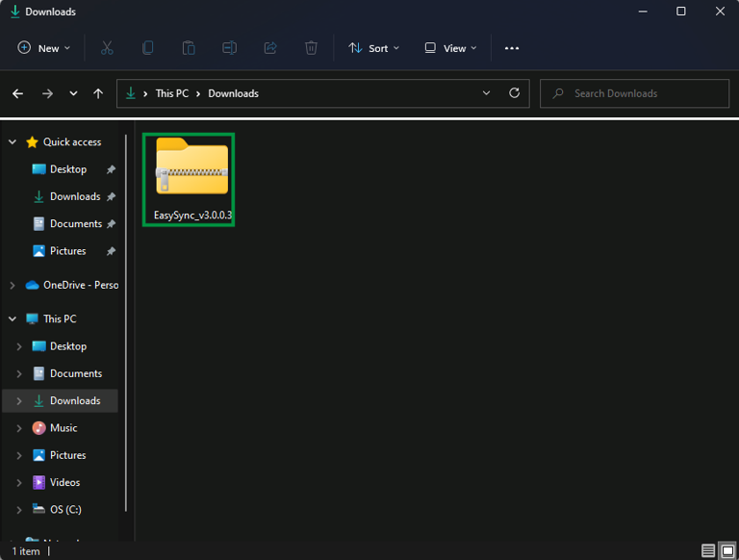The width and height of the screenshot is (739, 560).
Task: Select Videos folder in sidebar
Action: click(56, 483)
